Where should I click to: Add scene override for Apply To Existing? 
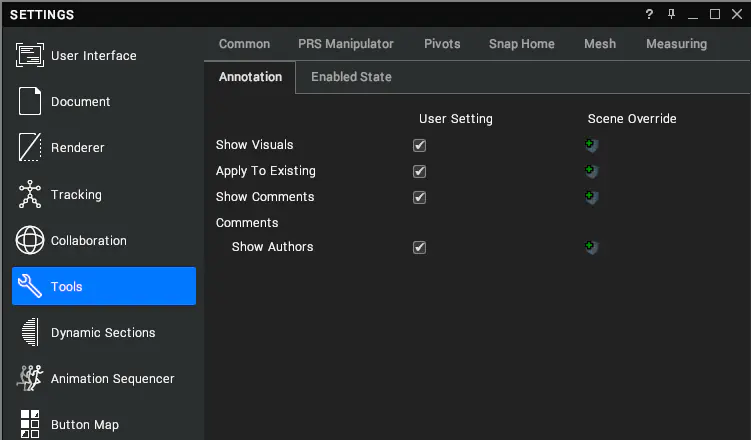coord(592,171)
